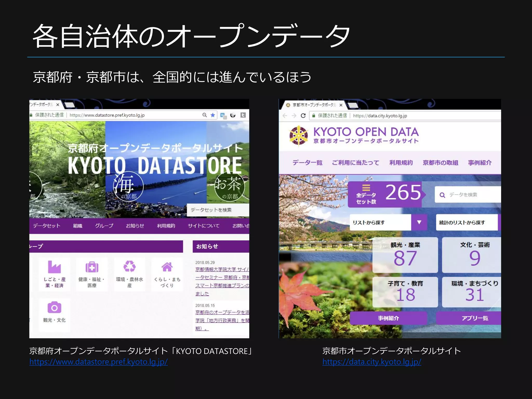Click the お知らせ section header

click(x=221, y=246)
